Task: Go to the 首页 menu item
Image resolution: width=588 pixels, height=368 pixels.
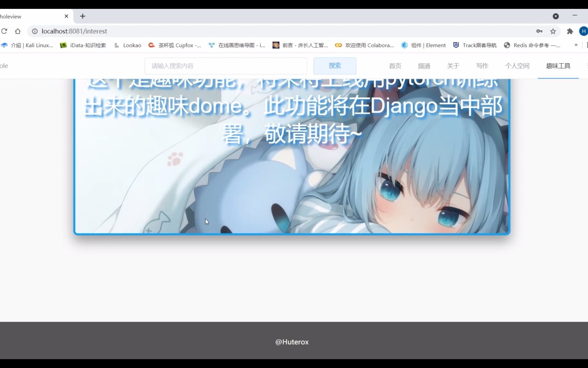Action: pyautogui.click(x=395, y=66)
